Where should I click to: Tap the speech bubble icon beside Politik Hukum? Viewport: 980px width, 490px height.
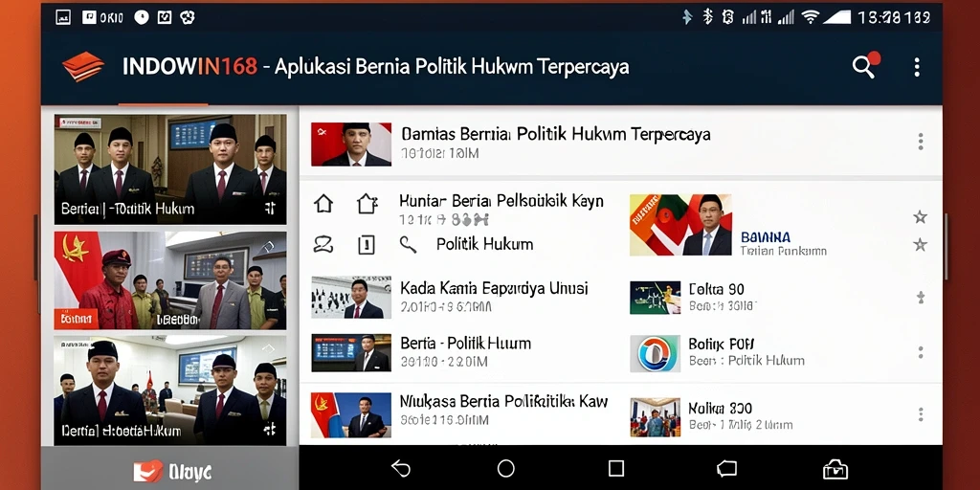[x=323, y=244]
